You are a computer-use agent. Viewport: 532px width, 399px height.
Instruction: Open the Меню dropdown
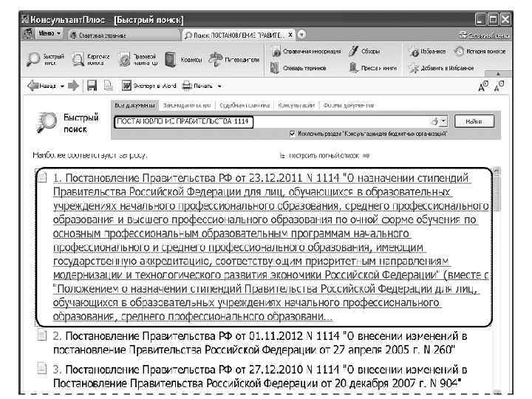click(49, 33)
